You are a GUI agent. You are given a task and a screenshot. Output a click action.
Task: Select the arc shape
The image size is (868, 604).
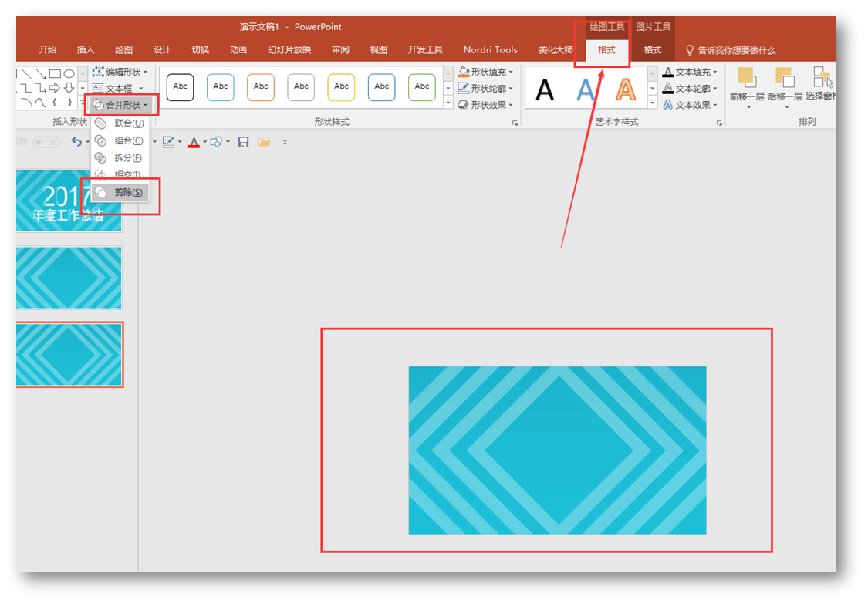coord(26,102)
